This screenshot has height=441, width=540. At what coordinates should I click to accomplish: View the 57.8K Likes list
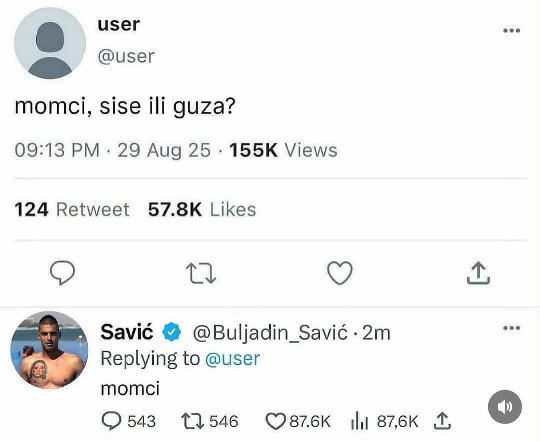(202, 210)
